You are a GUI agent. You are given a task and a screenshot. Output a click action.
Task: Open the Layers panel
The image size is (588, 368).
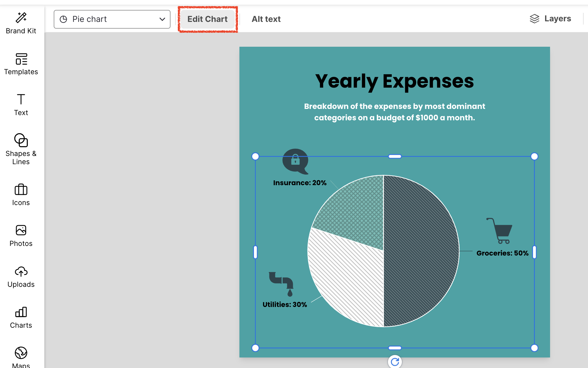click(x=550, y=19)
